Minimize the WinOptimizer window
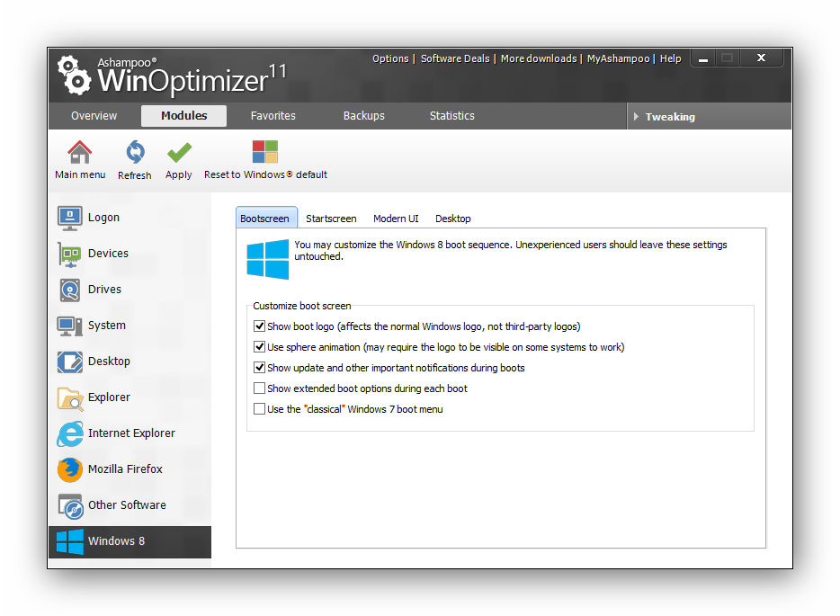Screen dimensions: 840x616 tap(703, 58)
